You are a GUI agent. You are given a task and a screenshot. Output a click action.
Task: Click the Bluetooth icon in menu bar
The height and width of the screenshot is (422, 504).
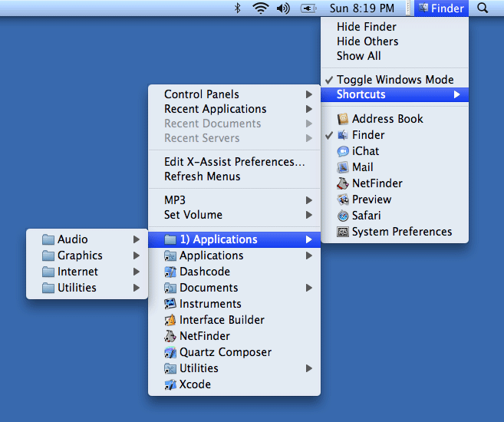237,8
